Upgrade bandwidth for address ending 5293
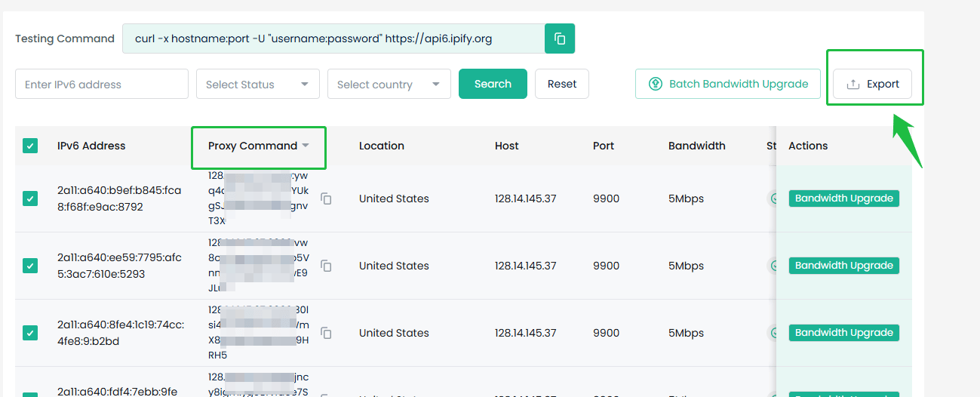 pos(844,266)
